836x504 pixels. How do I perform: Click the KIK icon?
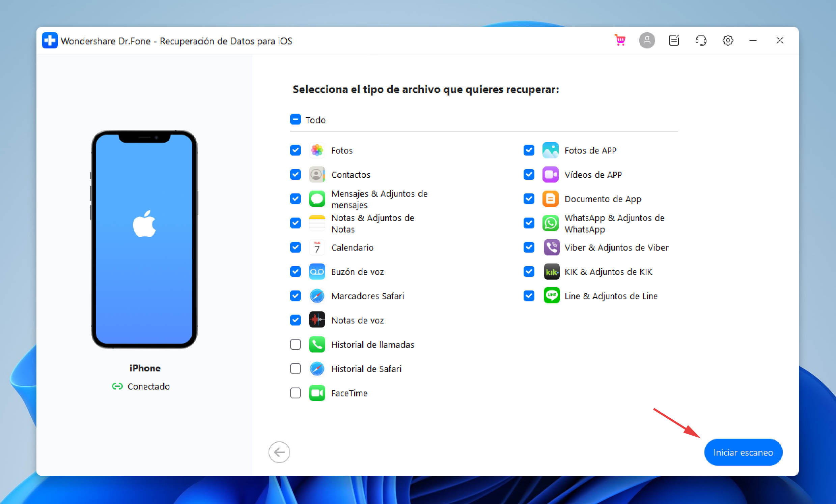pos(552,272)
